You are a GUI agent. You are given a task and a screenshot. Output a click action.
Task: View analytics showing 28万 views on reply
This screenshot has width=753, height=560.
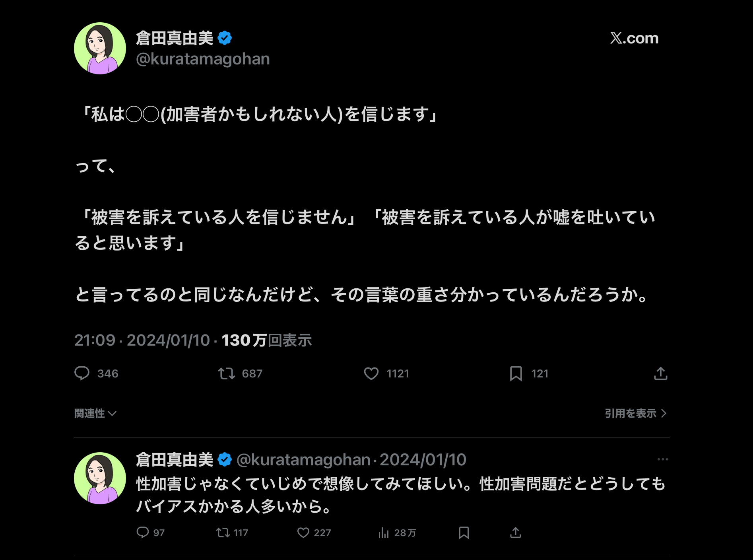click(x=384, y=533)
